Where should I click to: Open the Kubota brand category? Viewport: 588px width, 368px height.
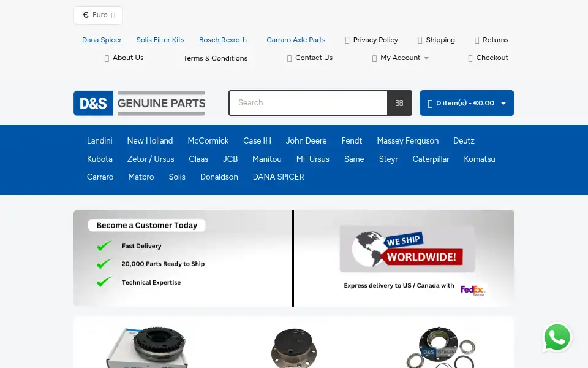[x=100, y=159]
